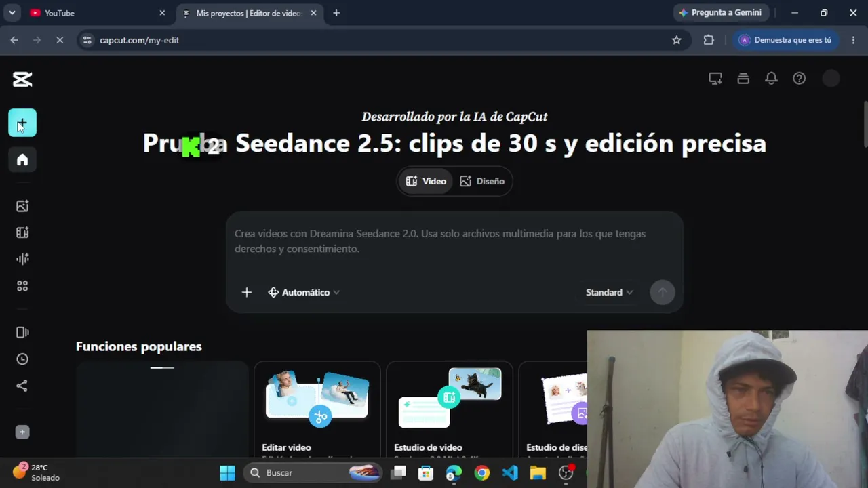Switch to the Diseño mode tab
This screenshot has width=868, height=488.
coord(482,181)
